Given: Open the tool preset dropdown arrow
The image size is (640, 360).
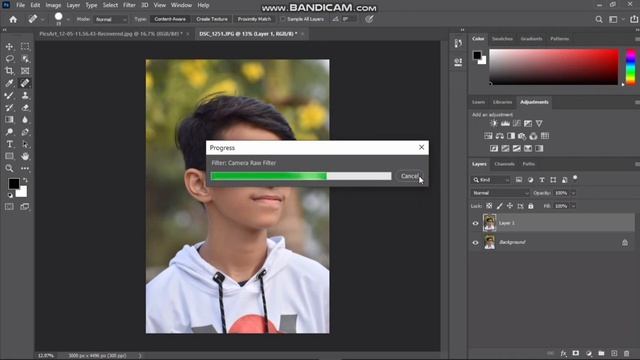Looking at the screenshot, I should pyautogui.click(x=42, y=19).
